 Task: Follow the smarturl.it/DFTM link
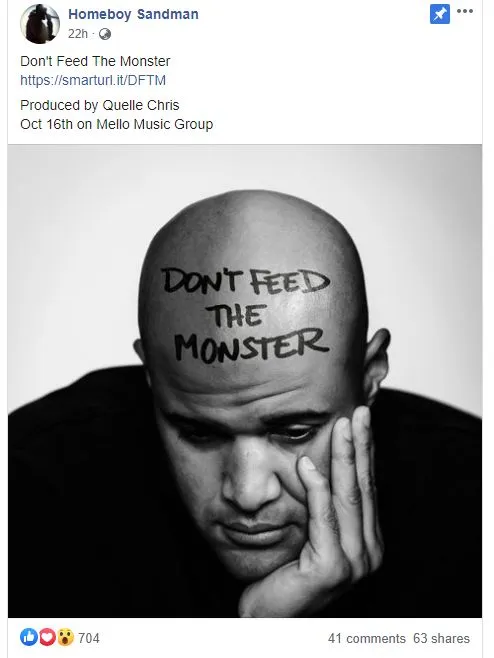pyautogui.click(x=93, y=80)
